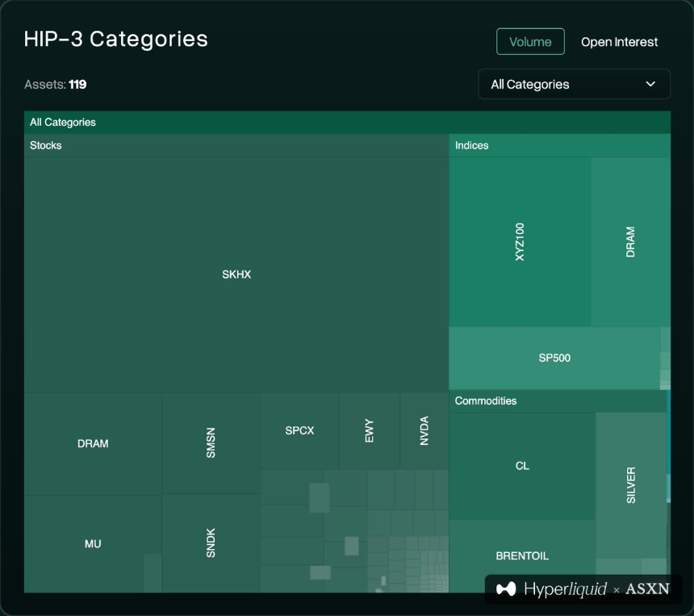Click the dropdown chevron arrow
The height and width of the screenshot is (616, 694).
point(650,84)
